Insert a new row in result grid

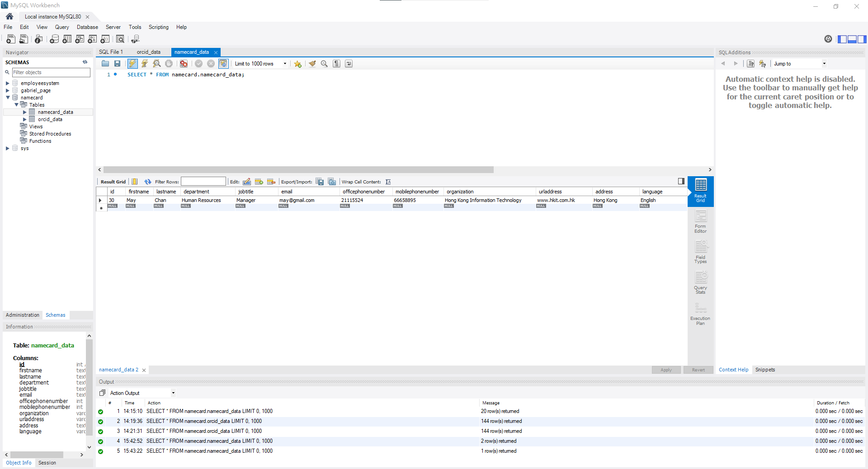tap(259, 182)
